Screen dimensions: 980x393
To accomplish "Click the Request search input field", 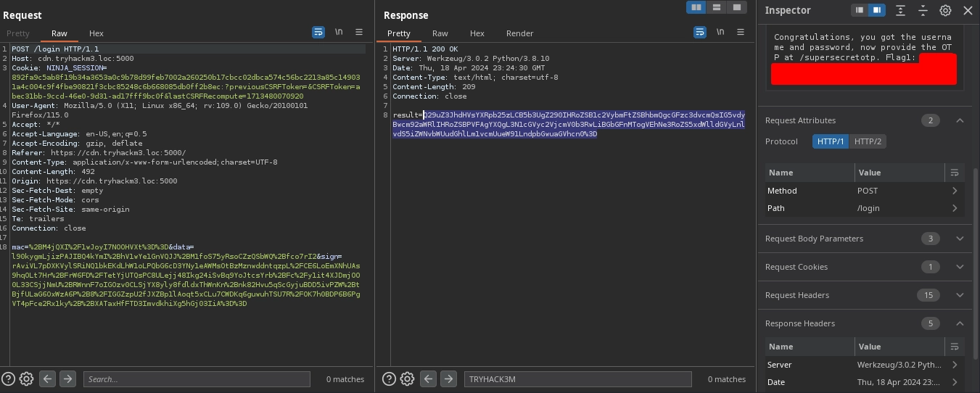I will pyautogui.click(x=196, y=378).
